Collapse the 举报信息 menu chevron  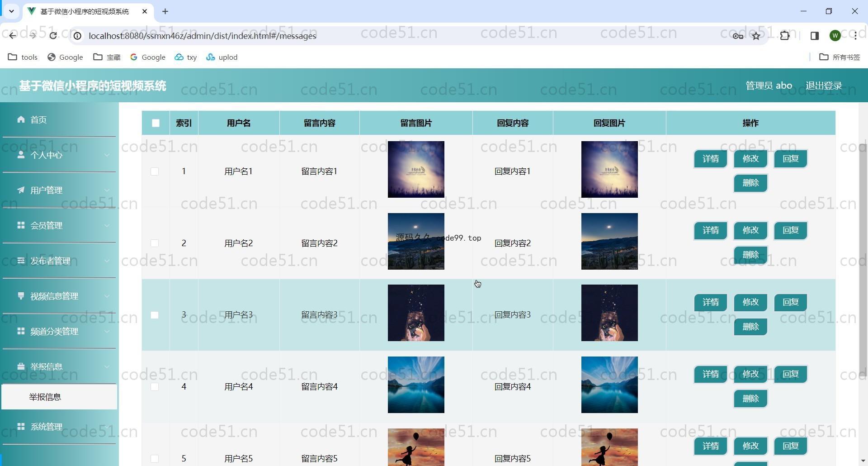click(107, 367)
